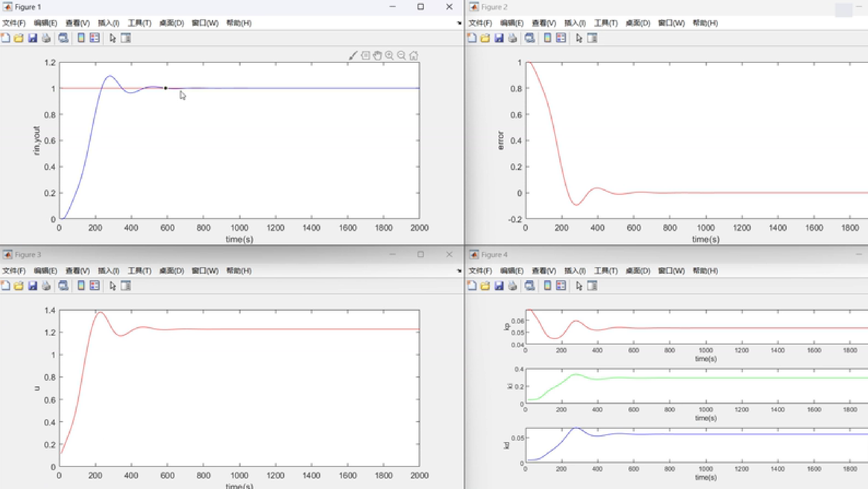
Task: Expand Figure 1 dock arrow at menu bar right
Action: (459, 23)
